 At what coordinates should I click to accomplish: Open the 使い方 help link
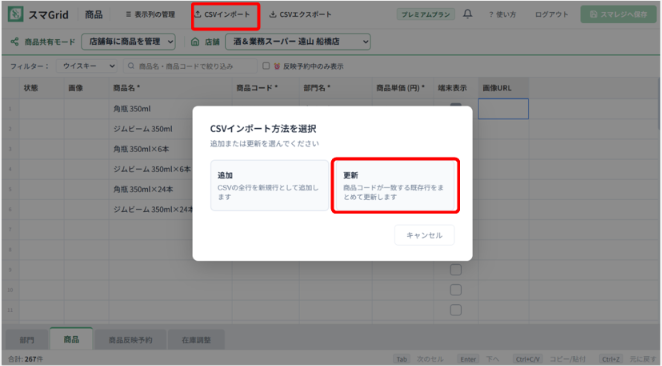(502, 14)
